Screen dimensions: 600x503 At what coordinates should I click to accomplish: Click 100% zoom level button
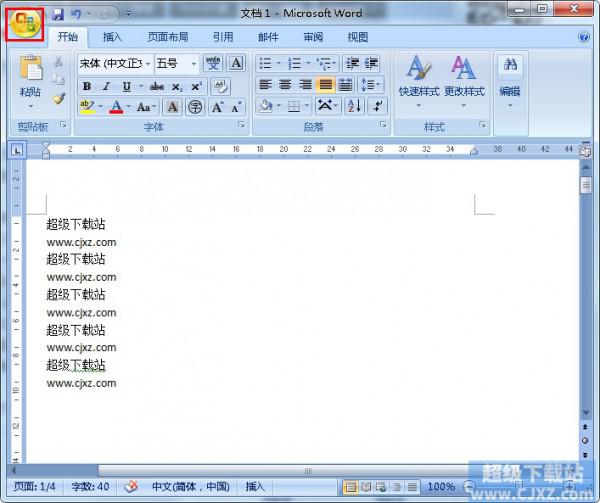point(441,487)
